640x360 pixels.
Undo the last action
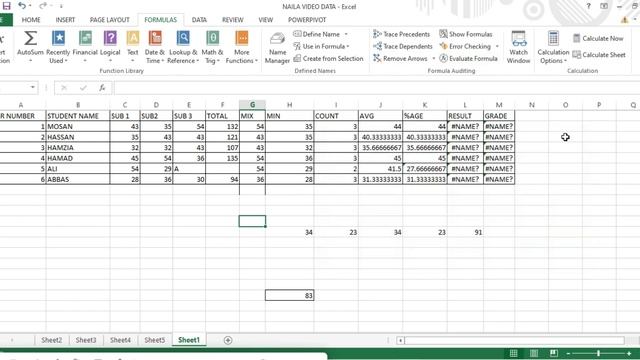coord(22,6)
